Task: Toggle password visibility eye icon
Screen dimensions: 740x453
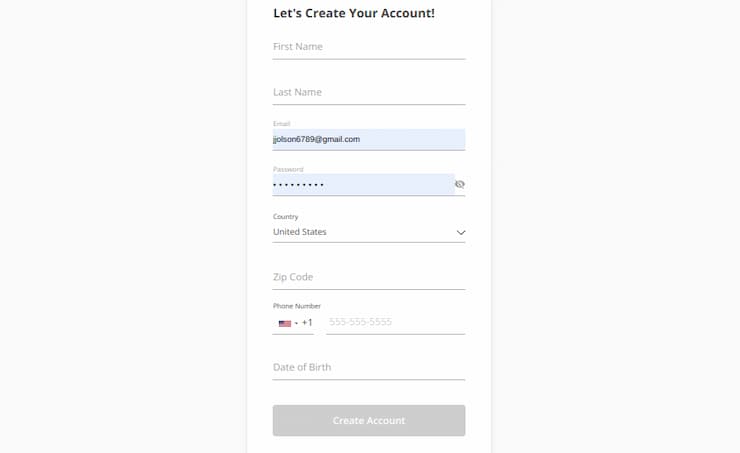Action: (460, 185)
